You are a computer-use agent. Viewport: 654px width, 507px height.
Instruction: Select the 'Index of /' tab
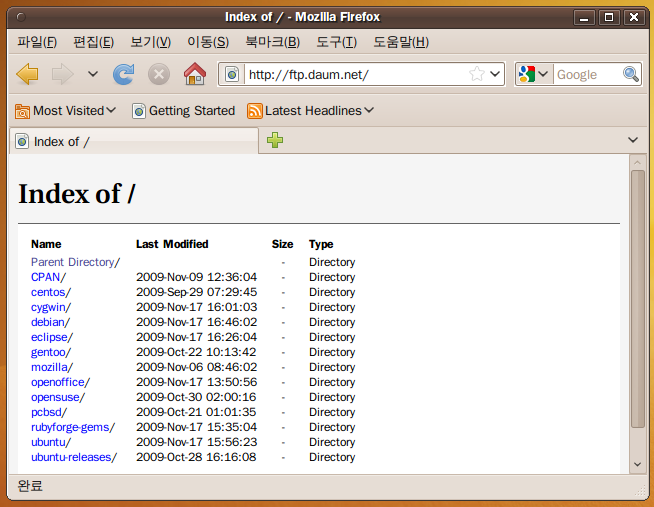[133, 141]
